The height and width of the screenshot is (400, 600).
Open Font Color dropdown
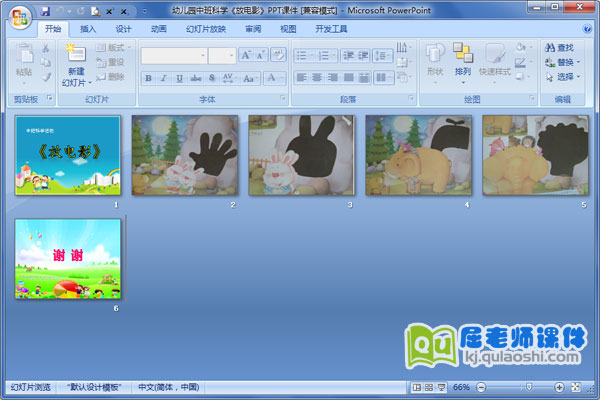click(275, 78)
